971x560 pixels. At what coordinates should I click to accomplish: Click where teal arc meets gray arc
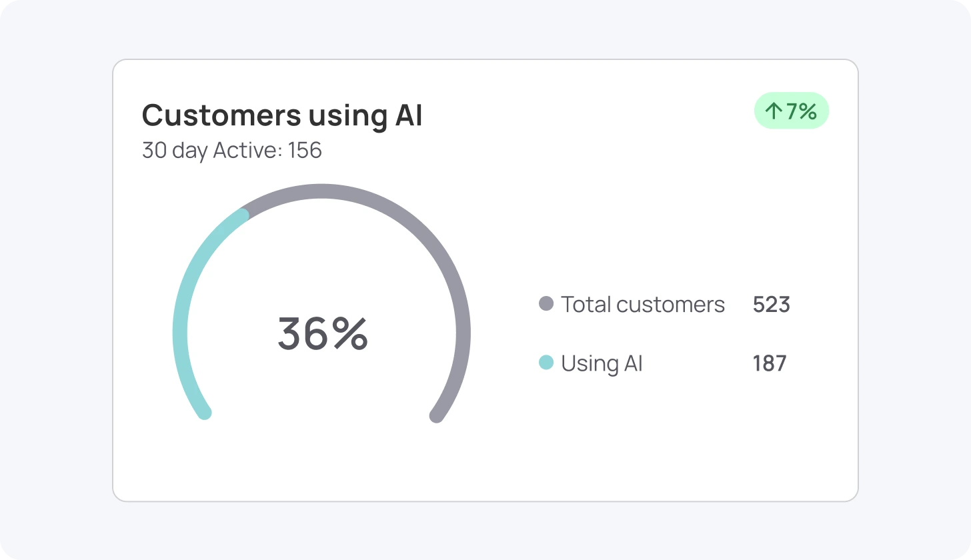[243, 214]
